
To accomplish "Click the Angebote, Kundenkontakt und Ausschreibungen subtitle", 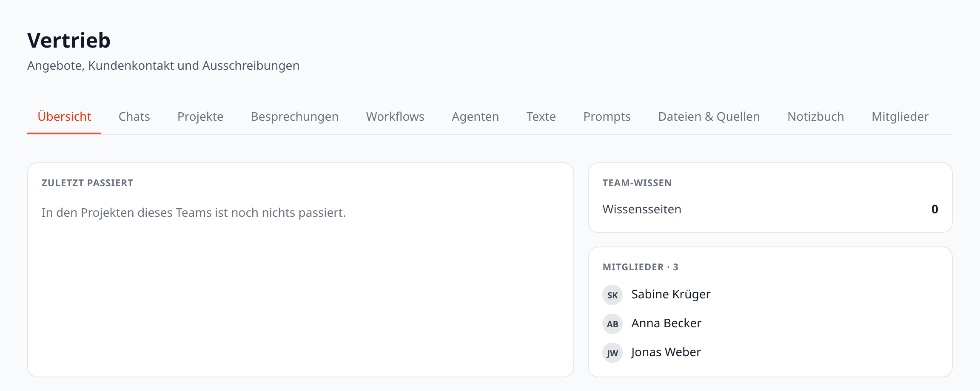I will coord(163,65).
